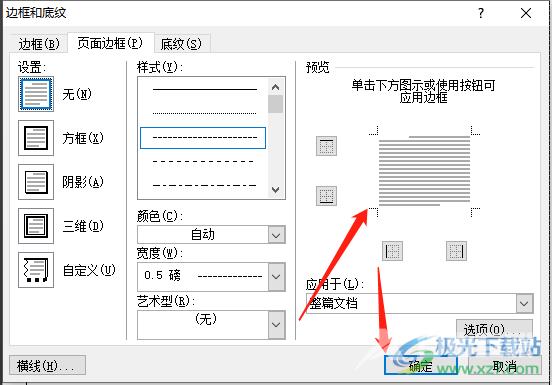Viewport: 552px width, 385px height.
Task: Click the 无(N) setting label
Action: click(77, 94)
